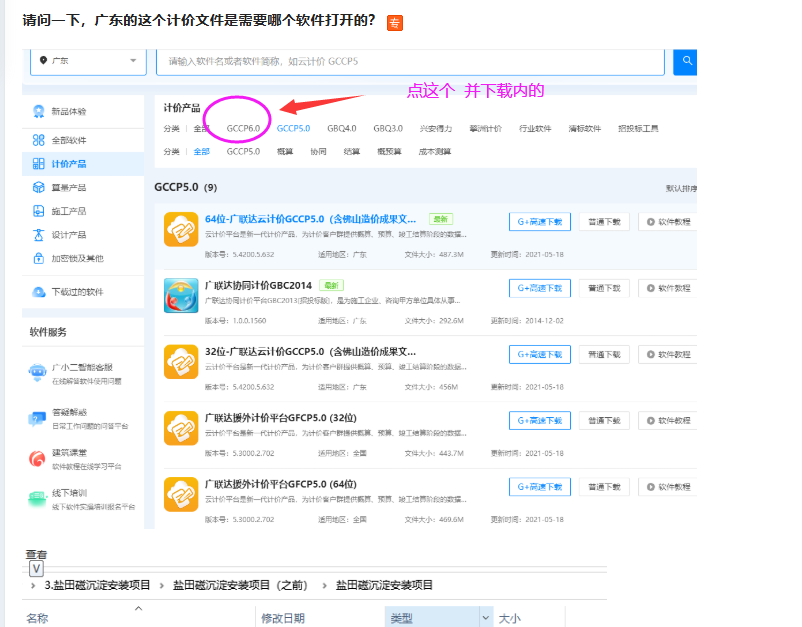Select 成本测算 subcategory filter

pos(435,151)
